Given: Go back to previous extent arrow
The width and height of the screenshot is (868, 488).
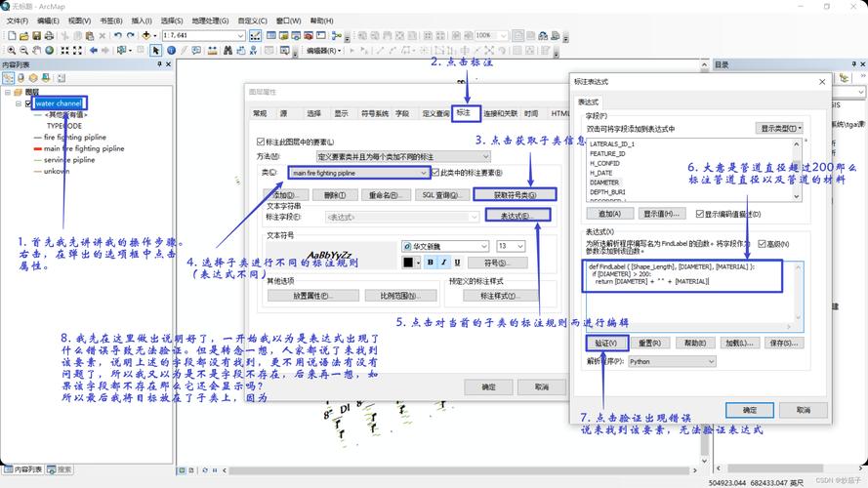Looking at the screenshot, I should [x=93, y=51].
